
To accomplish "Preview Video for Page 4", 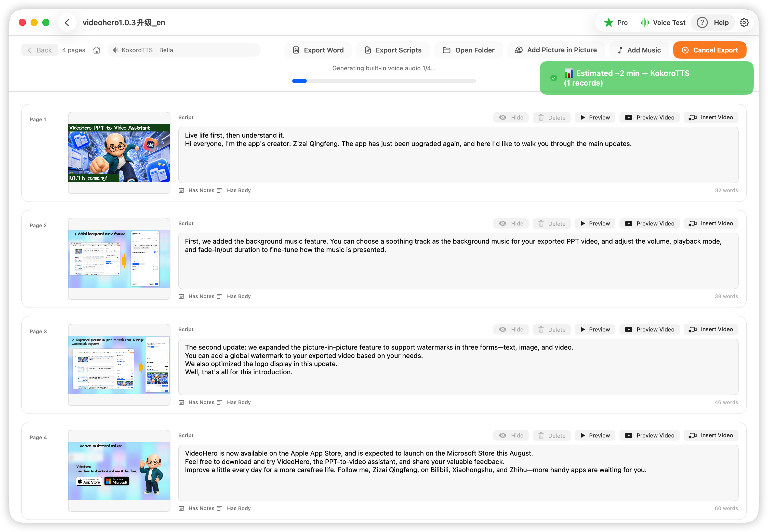I will (650, 435).
